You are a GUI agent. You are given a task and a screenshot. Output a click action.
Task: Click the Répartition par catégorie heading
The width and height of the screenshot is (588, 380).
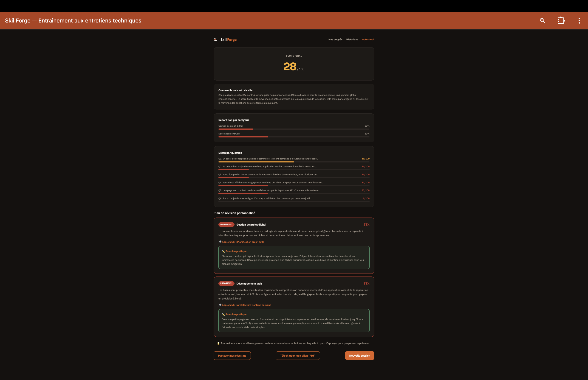pos(234,120)
